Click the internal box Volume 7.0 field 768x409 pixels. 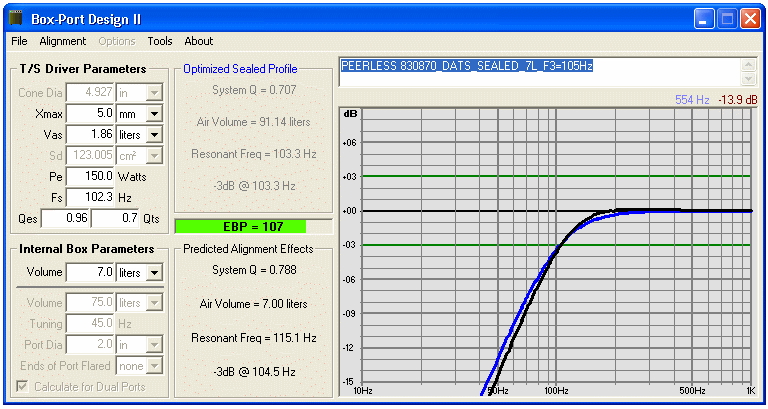click(x=90, y=272)
